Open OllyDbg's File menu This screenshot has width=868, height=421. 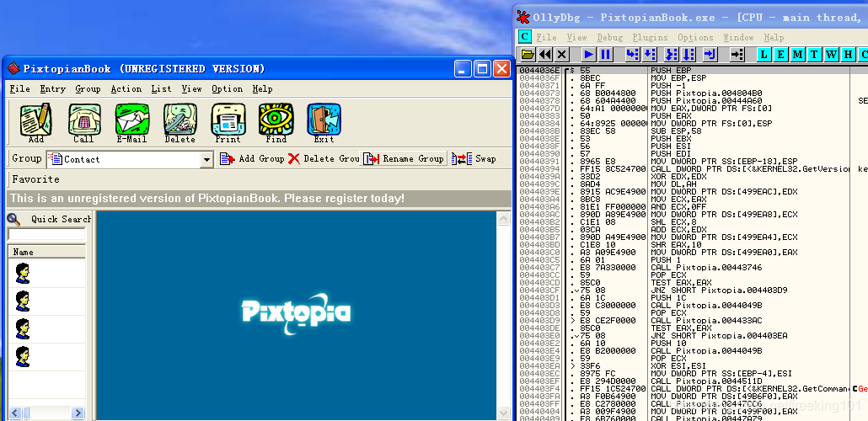pyautogui.click(x=546, y=37)
